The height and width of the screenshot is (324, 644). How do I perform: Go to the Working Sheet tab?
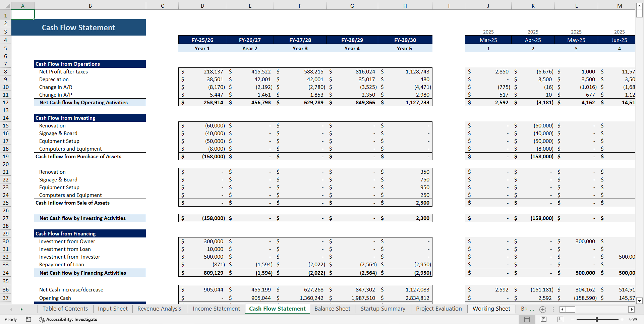pyautogui.click(x=491, y=309)
